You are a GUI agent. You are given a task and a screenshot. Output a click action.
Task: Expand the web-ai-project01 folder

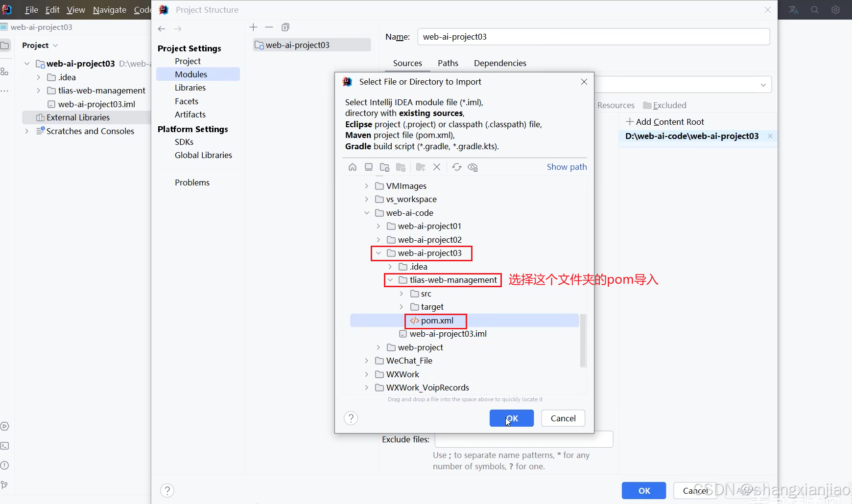(x=378, y=226)
